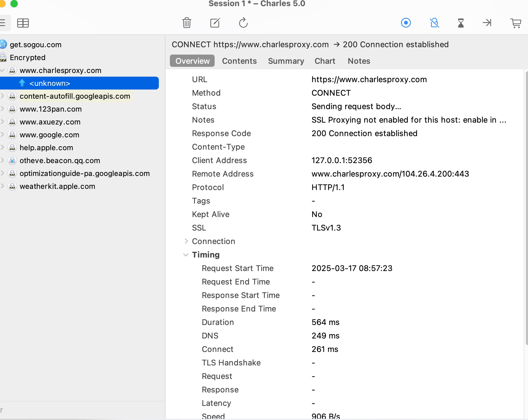Expand the otheve.beacon.qq.com node
The image size is (528, 420).
pos(2,160)
